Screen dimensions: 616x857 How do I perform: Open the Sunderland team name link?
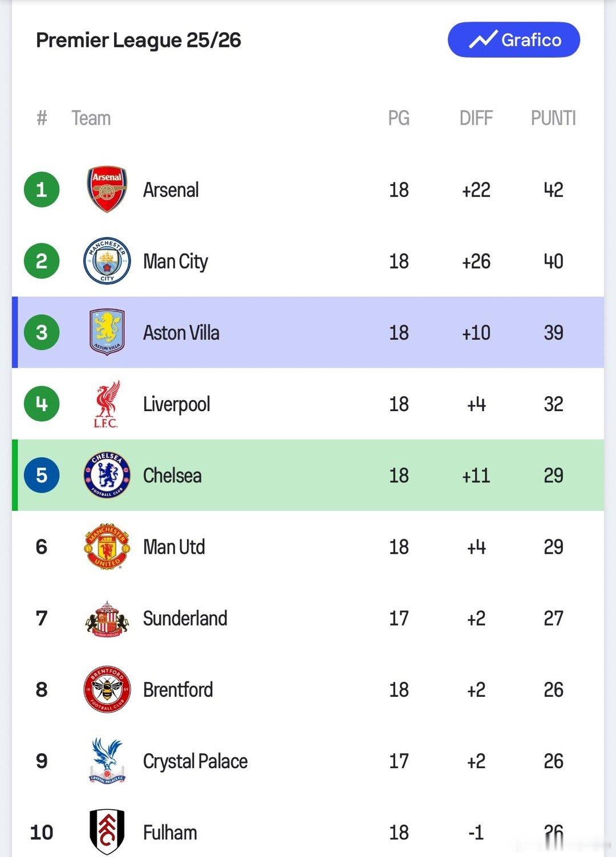click(x=185, y=619)
